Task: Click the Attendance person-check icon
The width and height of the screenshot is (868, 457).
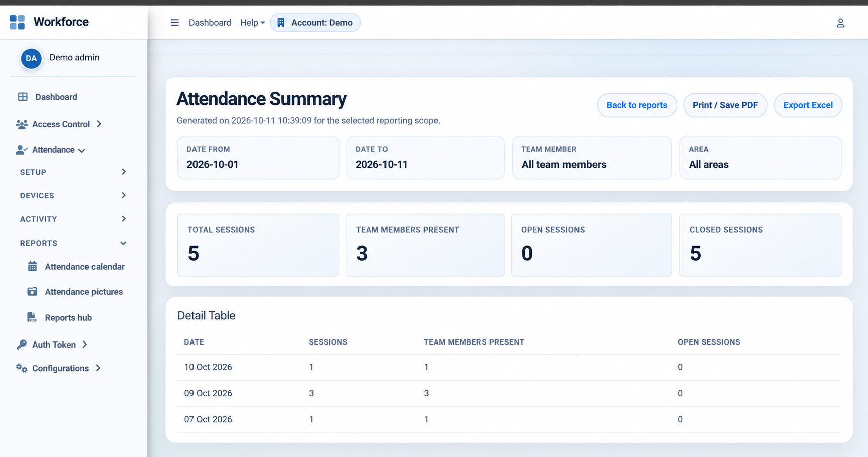Action: click(x=22, y=150)
